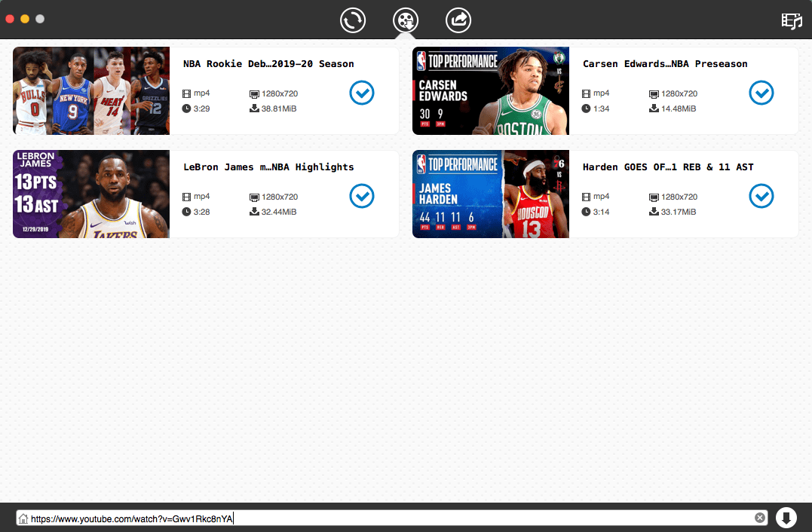Toggle checkmark for NBA Rookie Deb…2019-20 Season
This screenshot has width=812, height=532.
(362, 93)
